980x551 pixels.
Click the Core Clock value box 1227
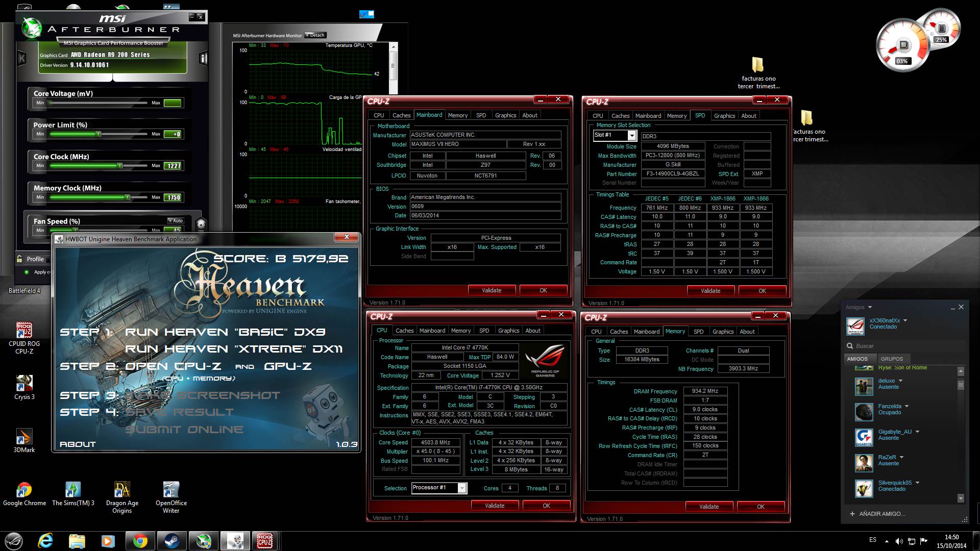click(x=173, y=166)
